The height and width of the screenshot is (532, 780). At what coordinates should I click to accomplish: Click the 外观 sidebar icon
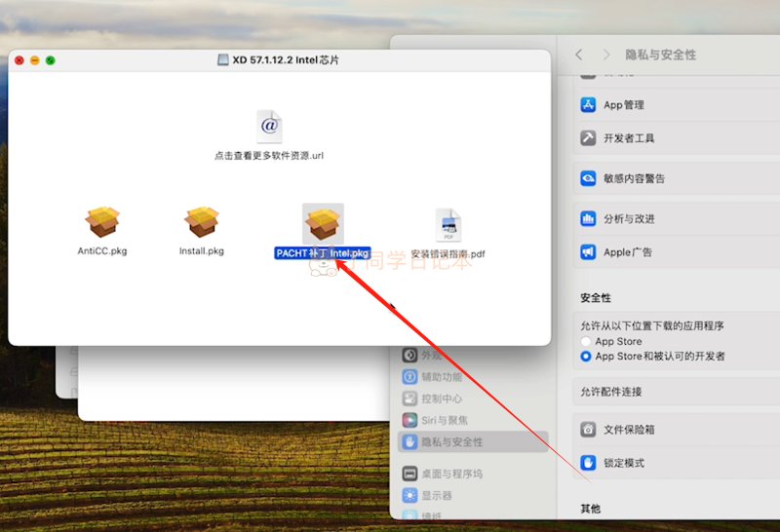click(409, 355)
